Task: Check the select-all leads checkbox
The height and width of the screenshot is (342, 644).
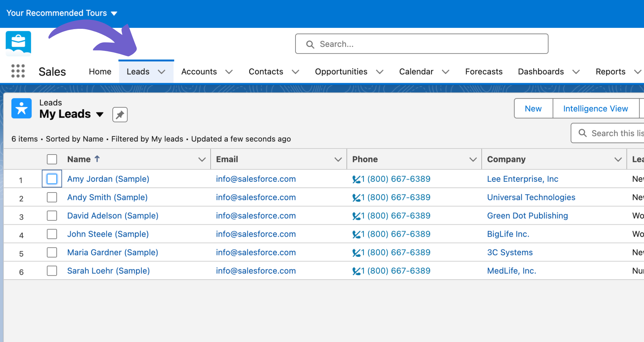Action: point(52,159)
